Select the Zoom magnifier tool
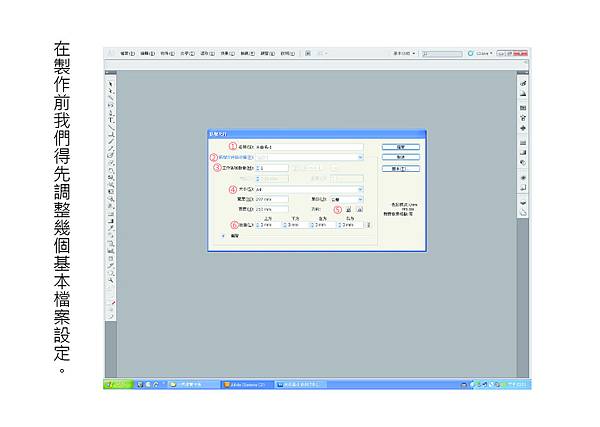 [111, 280]
